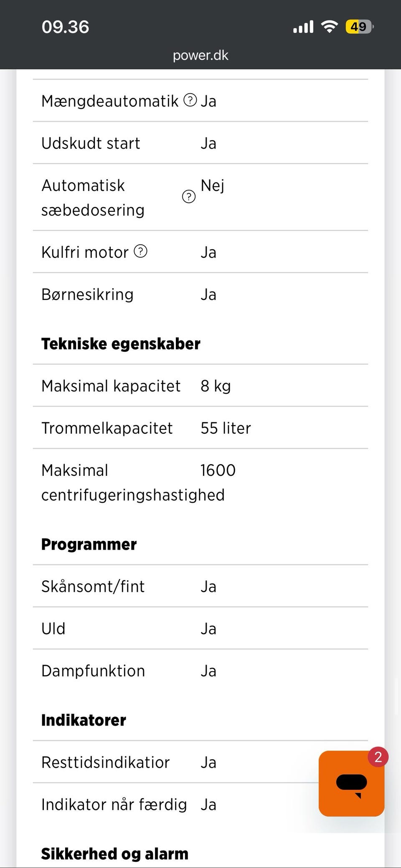Image resolution: width=401 pixels, height=868 pixels.
Task: Select the Tekniske egenskaber section heading
Action: 121,344
